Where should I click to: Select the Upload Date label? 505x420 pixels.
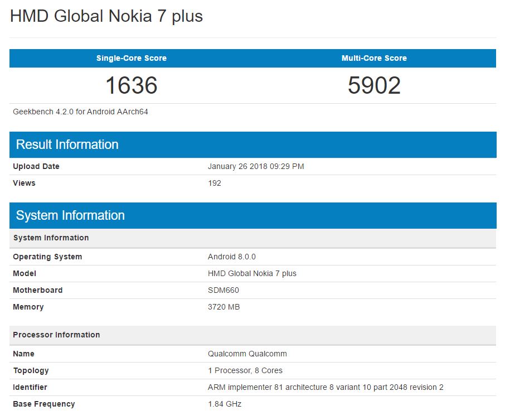click(x=36, y=166)
